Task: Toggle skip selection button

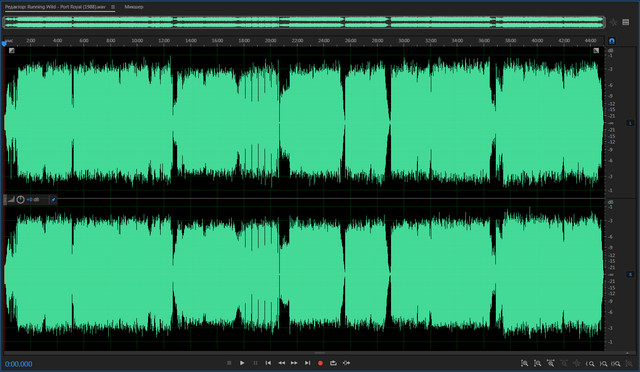Action: pyautogui.click(x=347, y=363)
